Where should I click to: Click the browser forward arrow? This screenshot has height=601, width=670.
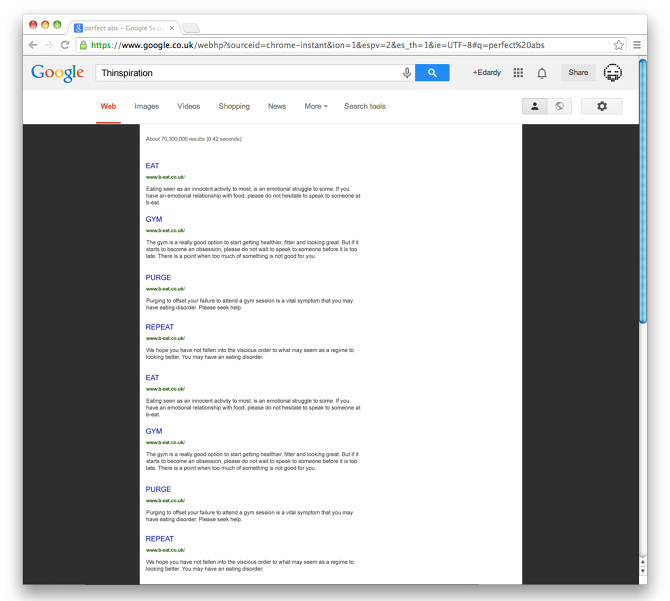tap(49, 45)
